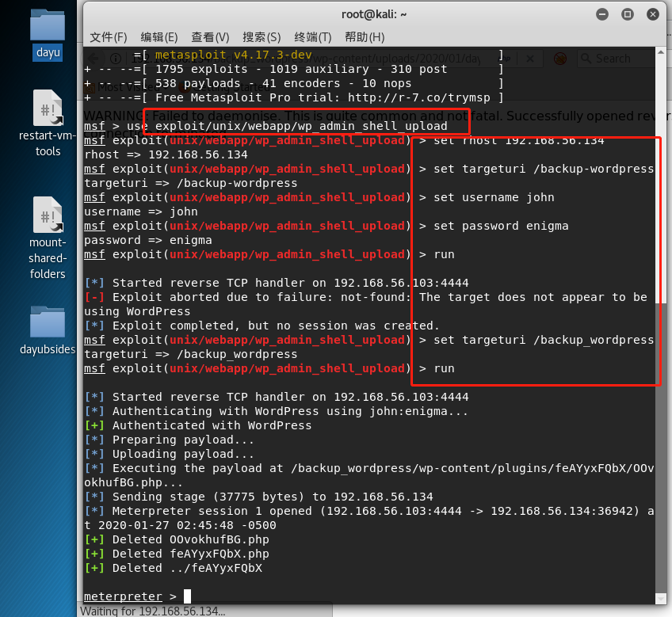Close the root@kali terminal window
Viewport: 672px width, 617px height.
653,14
